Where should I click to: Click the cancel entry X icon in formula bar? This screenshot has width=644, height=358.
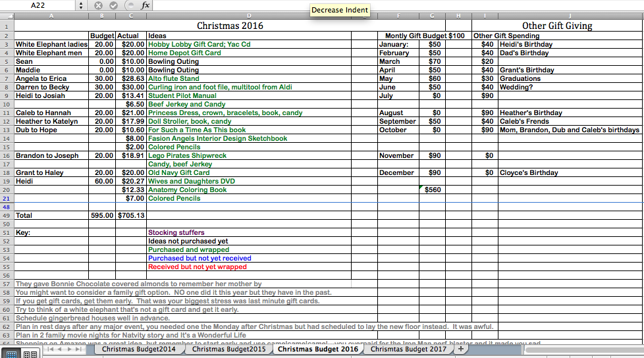98,5
